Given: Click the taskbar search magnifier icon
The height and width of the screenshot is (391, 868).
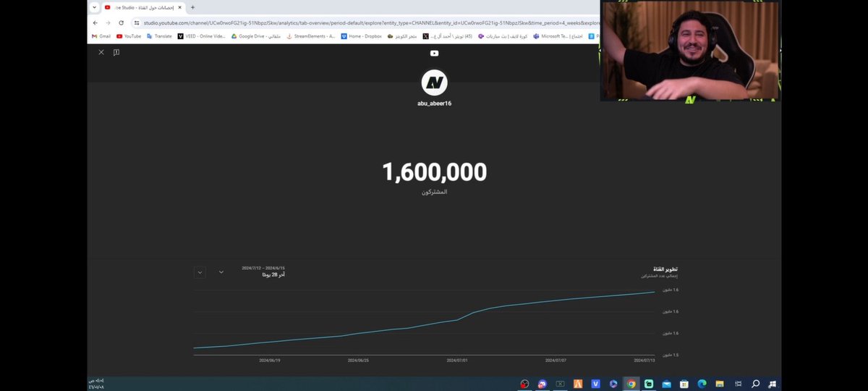Looking at the screenshot, I should click(x=755, y=384).
